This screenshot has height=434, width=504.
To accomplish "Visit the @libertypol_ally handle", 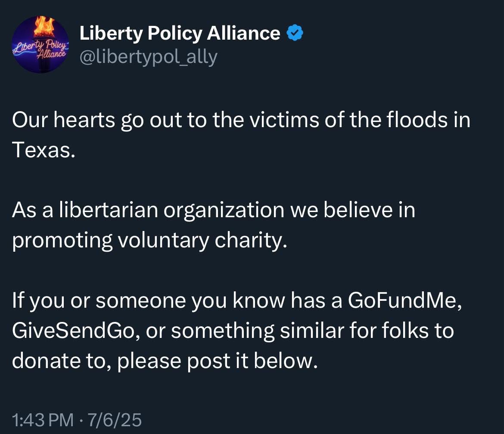I will pos(148,56).
